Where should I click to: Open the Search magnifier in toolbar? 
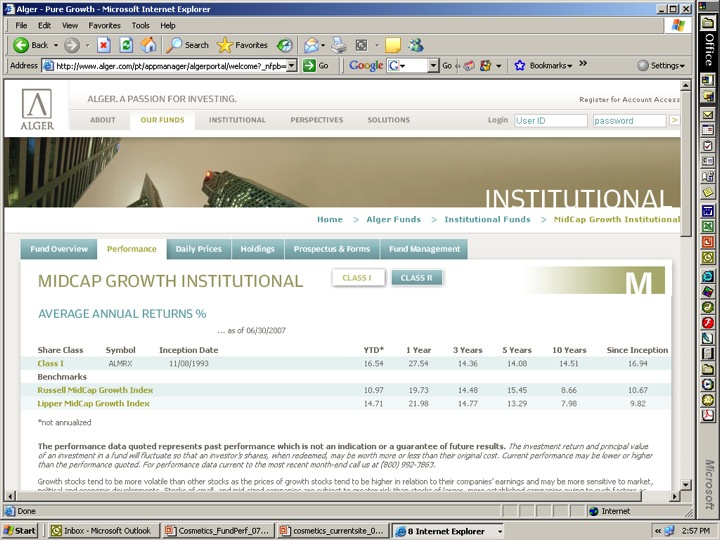click(x=187, y=45)
